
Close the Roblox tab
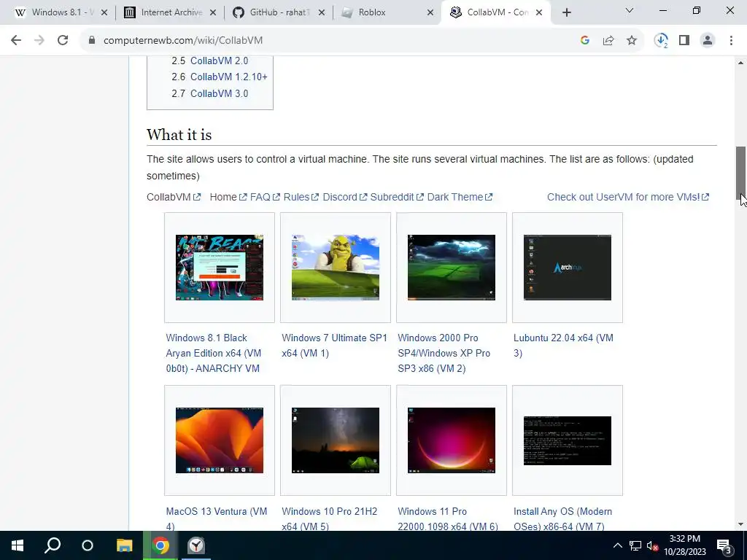tap(430, 13)
